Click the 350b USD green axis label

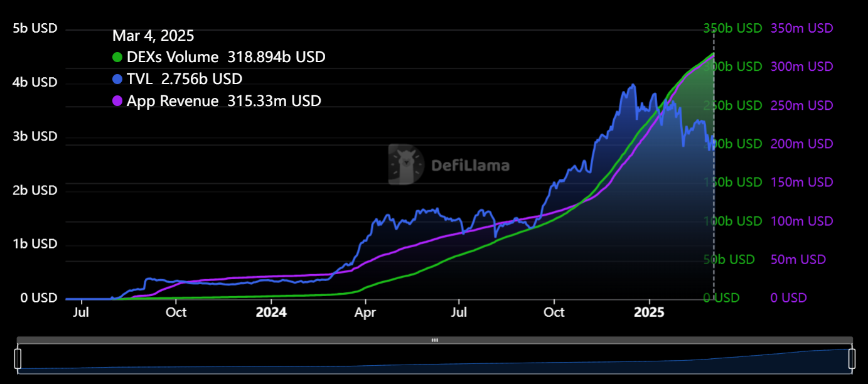pos(732,28)
